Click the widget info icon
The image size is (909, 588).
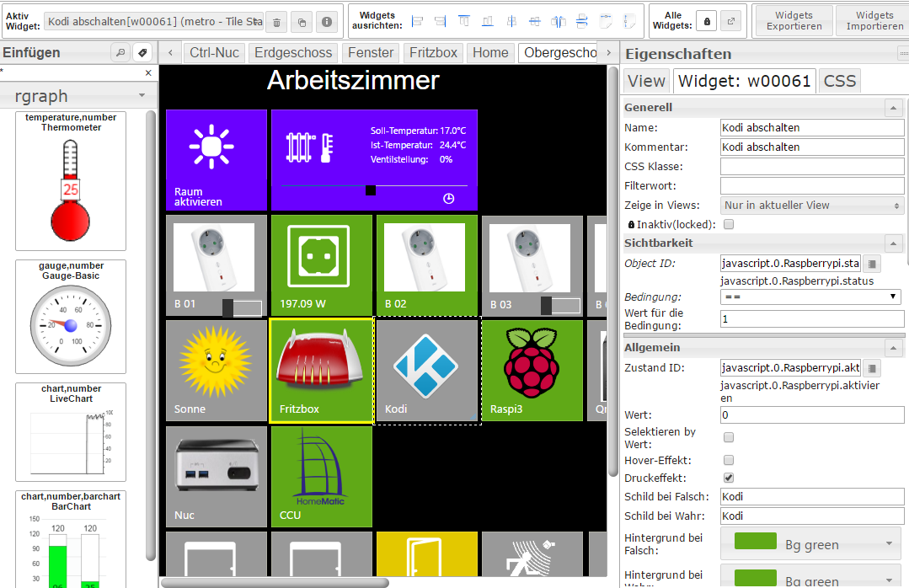[x=328, y=22]
